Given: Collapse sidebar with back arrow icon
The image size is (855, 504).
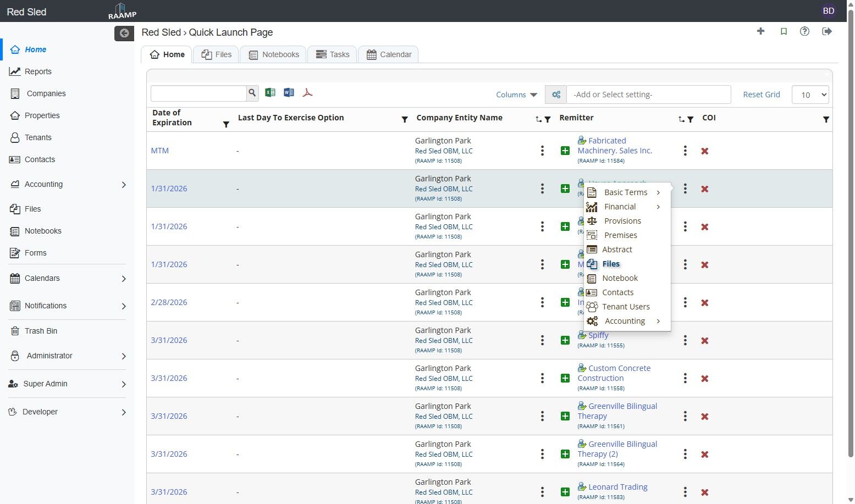Looking at the screenshot, I should (x=124, y=33).
